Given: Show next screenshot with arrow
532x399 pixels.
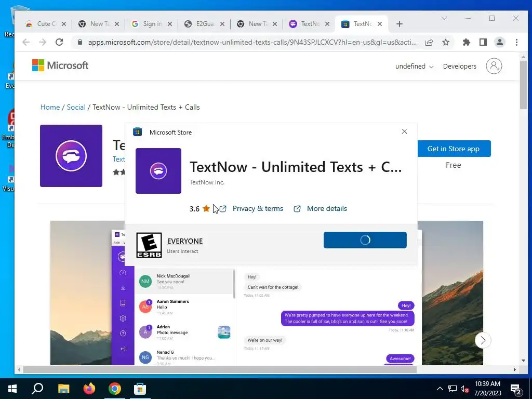Looking at the screenshot, I should click(483, 340).
